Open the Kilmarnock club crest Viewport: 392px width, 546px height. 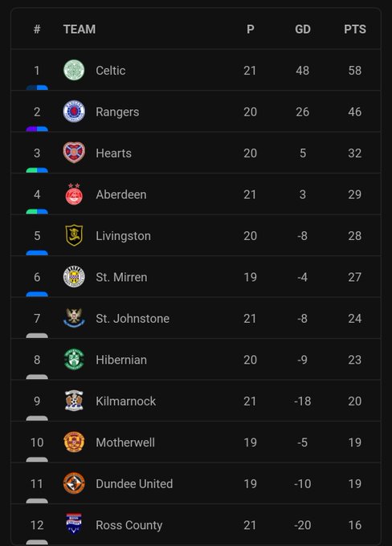pos(74,401)
